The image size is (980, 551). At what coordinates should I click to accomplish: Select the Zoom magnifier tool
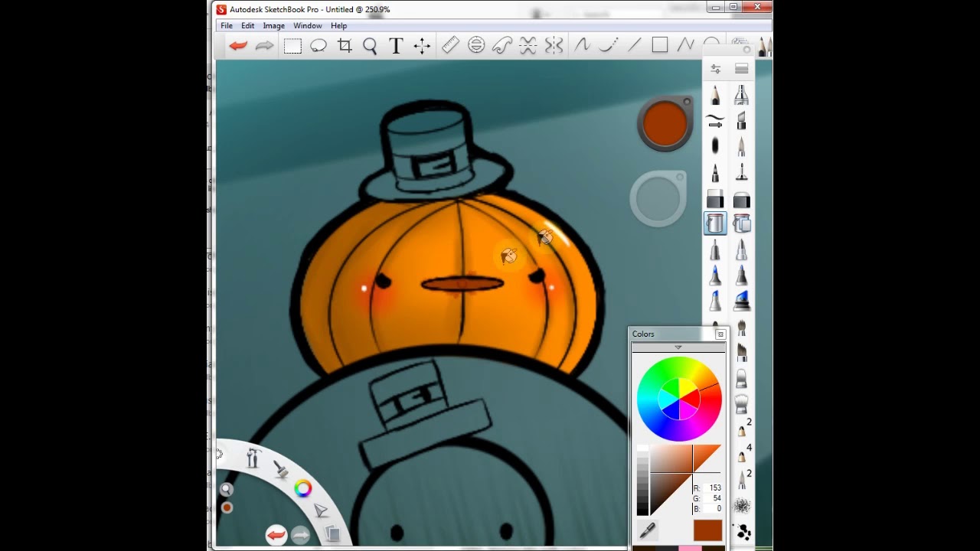[370, 46]
